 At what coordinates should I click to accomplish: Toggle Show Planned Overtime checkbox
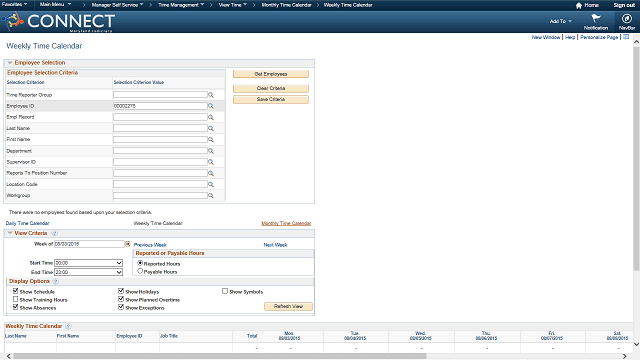[121, 299]
